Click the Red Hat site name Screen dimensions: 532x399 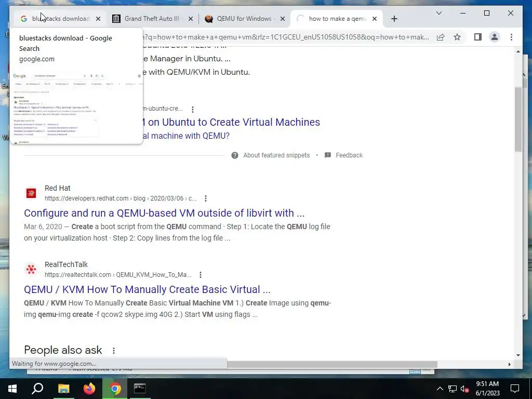point(57,188)
